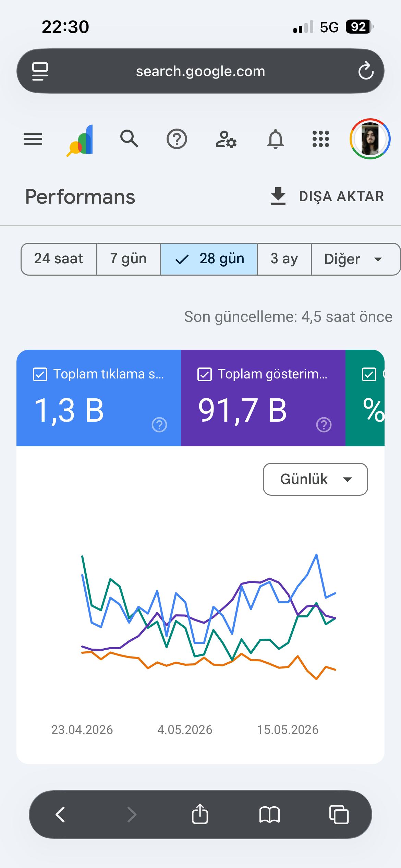The width and height of the screenshot is (401, 868).
Task: Select the 3 ay date tab
Action: [x=284, y=259]
